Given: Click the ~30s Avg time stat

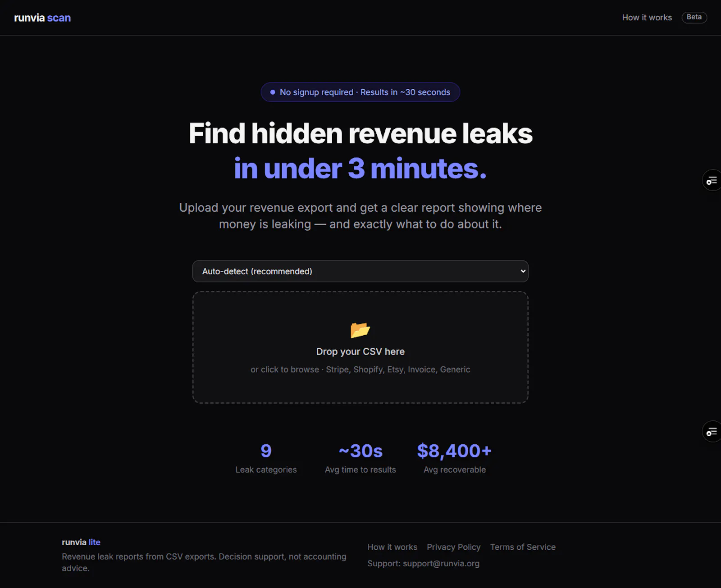Looking at the screenshot, I should 360,458.
